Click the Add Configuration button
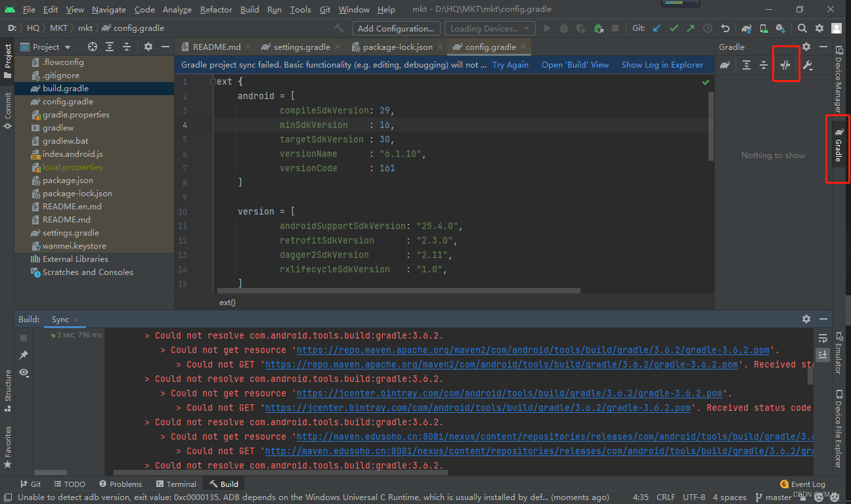The height and width of the screenshot is (504, 851). point(395,28)
